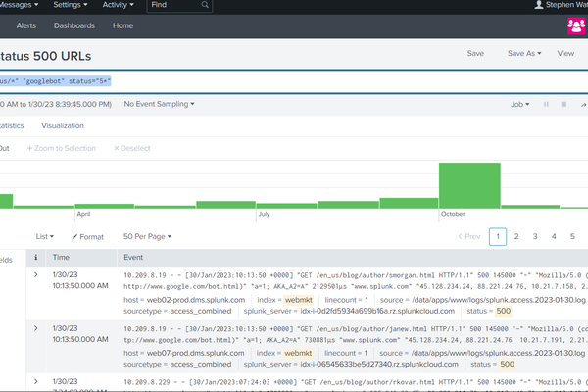The image size is (588, 392).
Task: Click the Time column header
Action: tap(61, 258)
